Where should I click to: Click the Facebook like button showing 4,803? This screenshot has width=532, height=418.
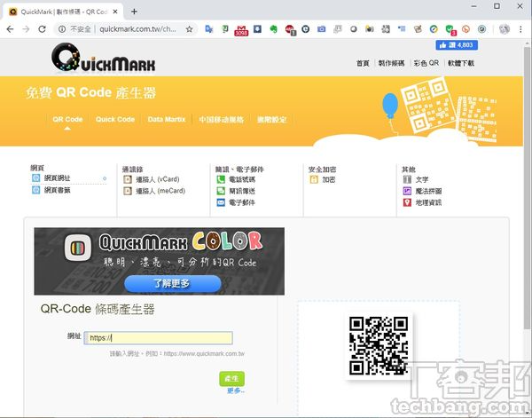point(457,45)
